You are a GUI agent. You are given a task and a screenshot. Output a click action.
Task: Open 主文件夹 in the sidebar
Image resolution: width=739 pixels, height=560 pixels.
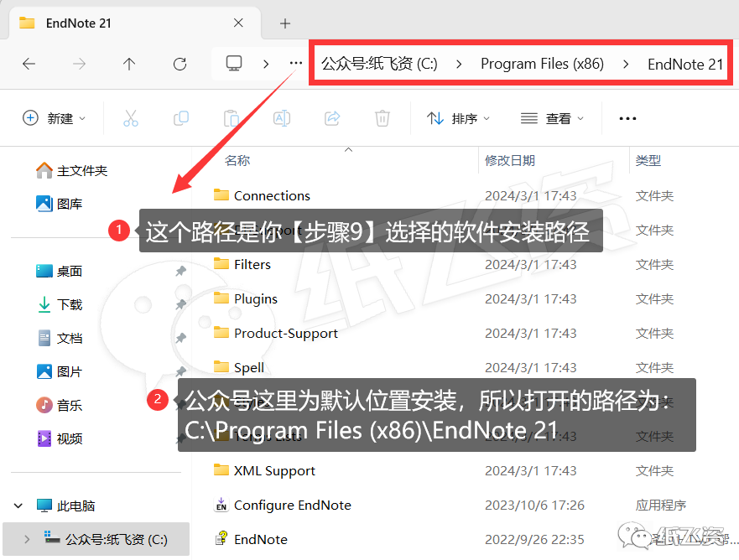point(71,170)
